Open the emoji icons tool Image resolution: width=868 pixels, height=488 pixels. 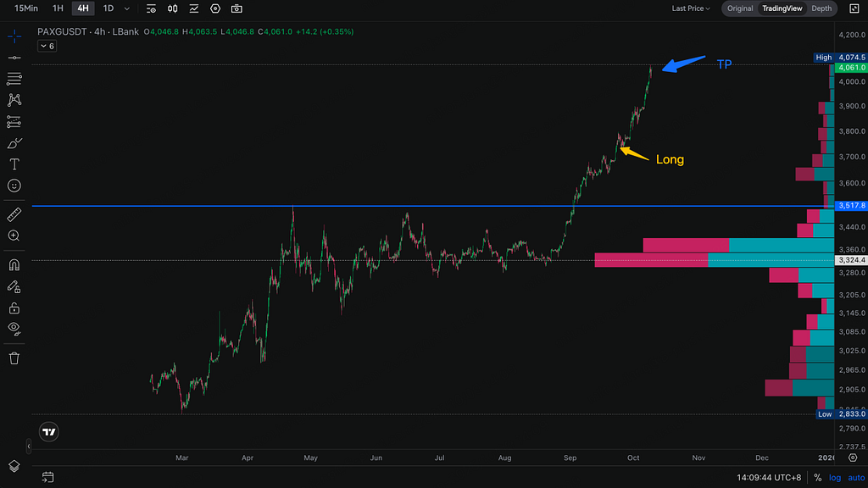click(14, 186)
